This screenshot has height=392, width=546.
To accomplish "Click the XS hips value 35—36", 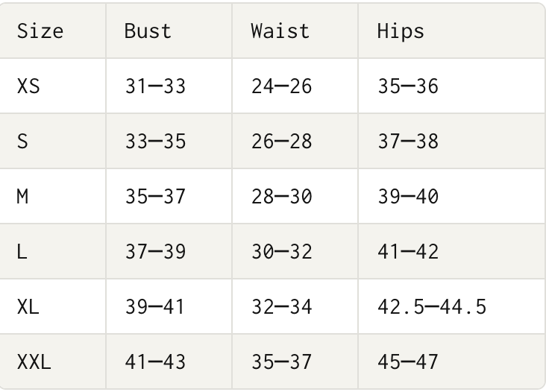I will point(408,86).
